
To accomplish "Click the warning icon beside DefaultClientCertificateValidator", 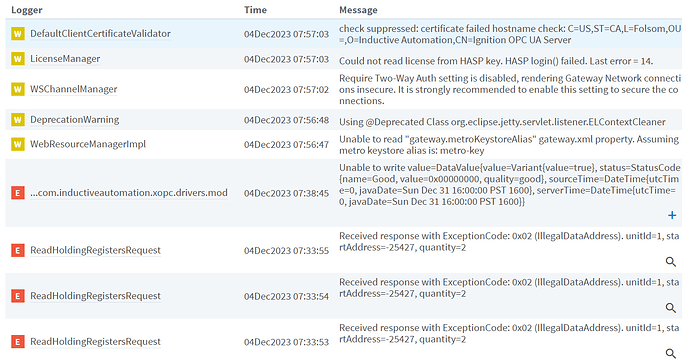I will pos(18,34).
